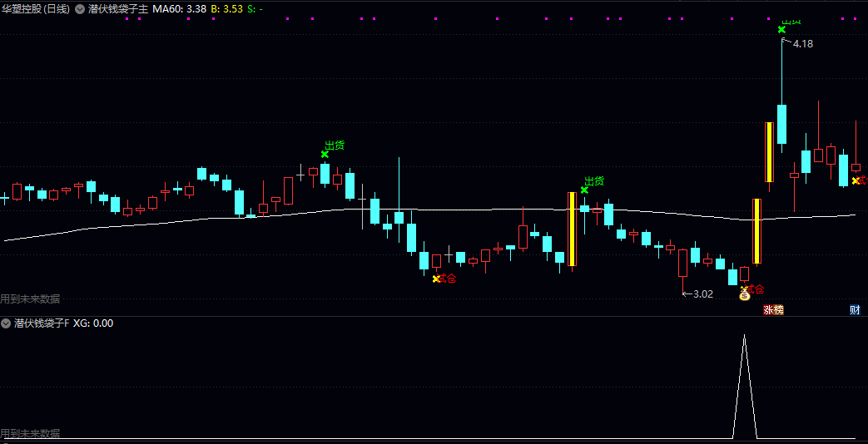Click the 4.18 high price label
The height and width of the screenshot is (444, 868).
point(803,44)
